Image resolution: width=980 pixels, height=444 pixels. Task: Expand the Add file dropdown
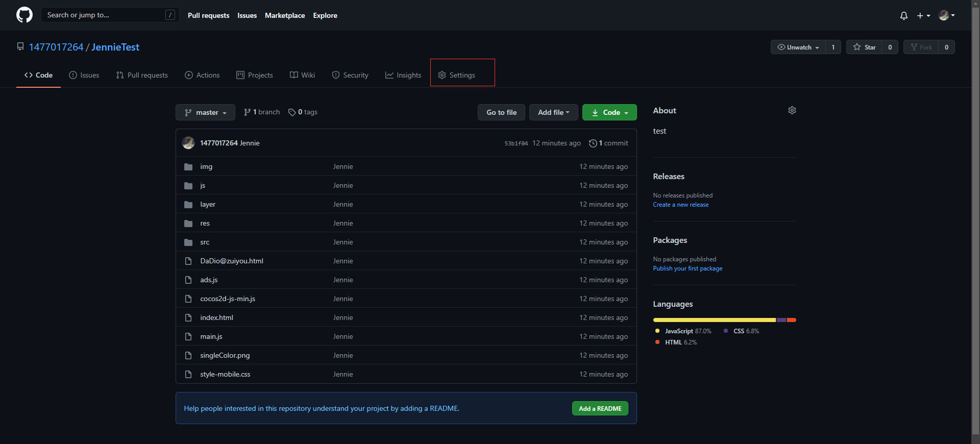tap(553, 112)
